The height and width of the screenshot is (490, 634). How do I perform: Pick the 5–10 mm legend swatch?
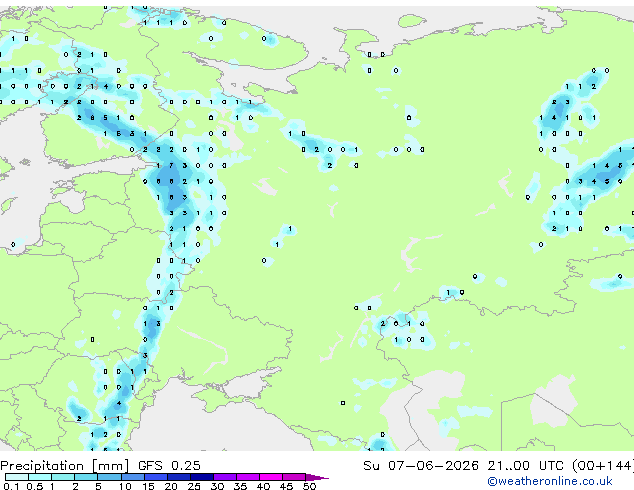pyautogui.click(x=109, y=477)
